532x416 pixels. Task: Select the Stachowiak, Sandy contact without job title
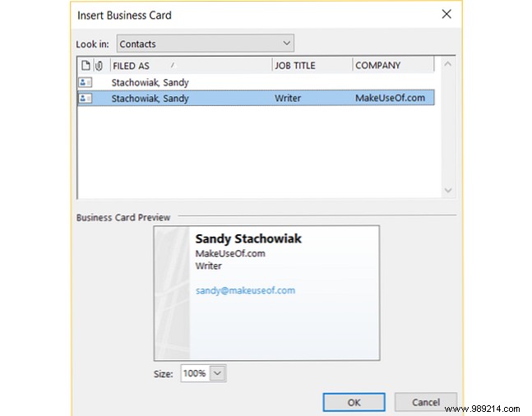[x=256, y=82]
